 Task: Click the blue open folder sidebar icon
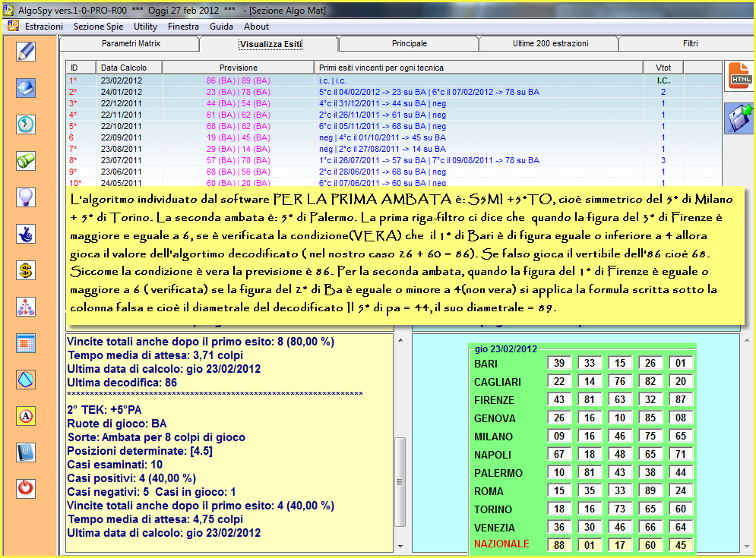pyautogui.click(x=26, y=88)
